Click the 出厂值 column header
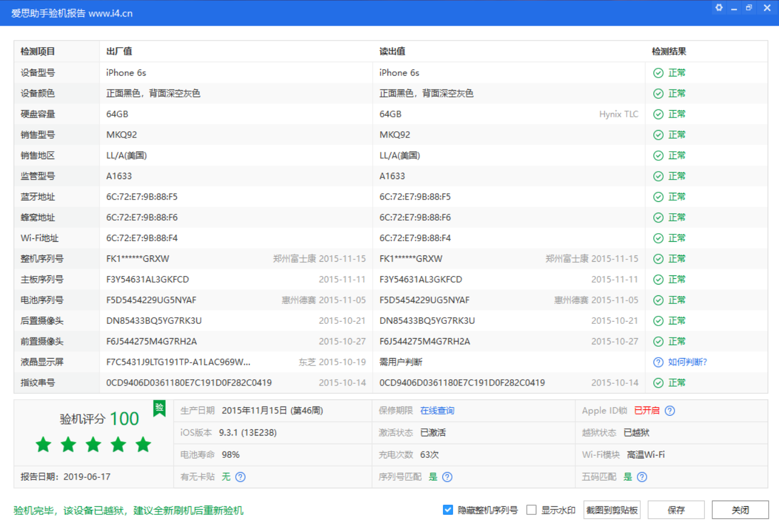The width and height of the screenshot is (779, 532). (x=119, y=51)
